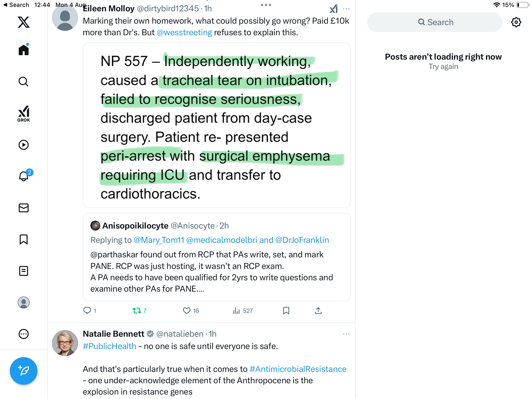Bookmark Eileen Molloy's post
Image resolution: width=532 pixels, height=399 pixels.
point(286,311)
